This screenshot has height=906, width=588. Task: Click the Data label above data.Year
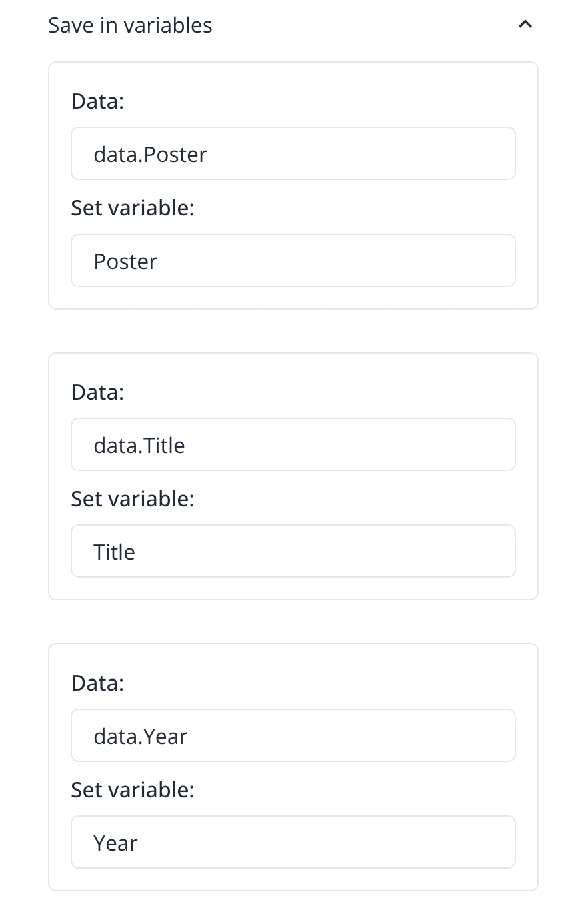pos(97,683)
